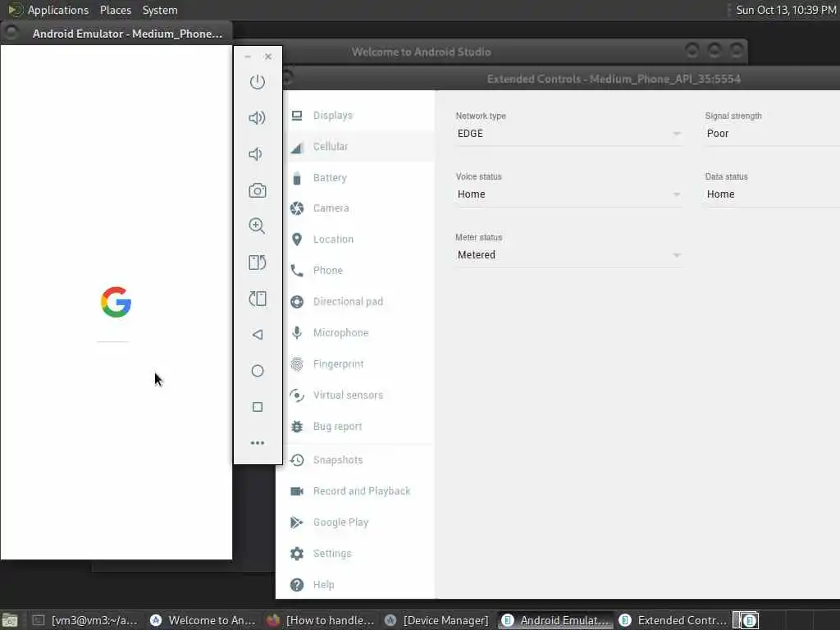Click the Google Play icon
The width and height of the screenshot is (840, 630).
[x=297, y=523]
